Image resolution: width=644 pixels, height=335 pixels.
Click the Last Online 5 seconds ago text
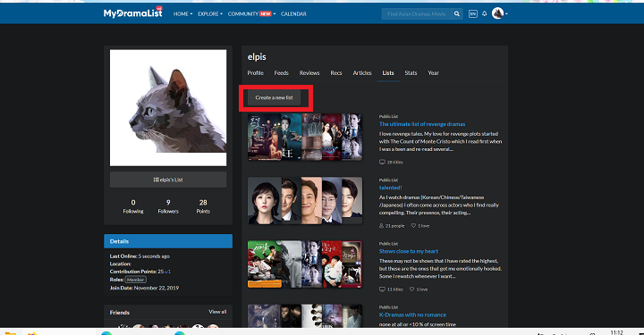click(x=140, y=255)
